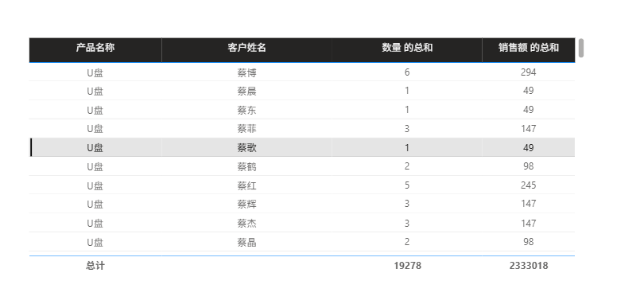Click sales value 147 in 蔡菲's row

[529, 129]
